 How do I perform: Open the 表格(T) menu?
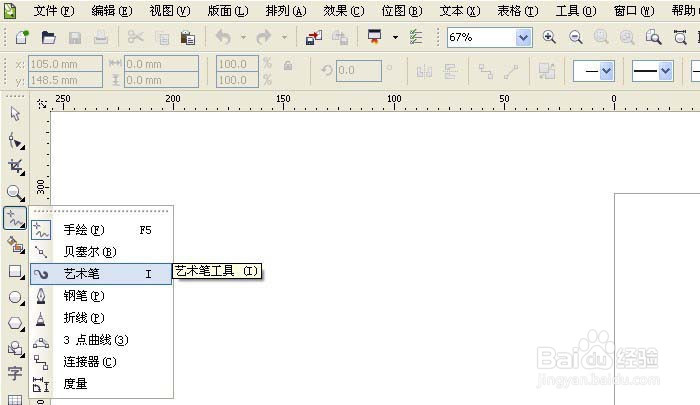click(518, 11)
